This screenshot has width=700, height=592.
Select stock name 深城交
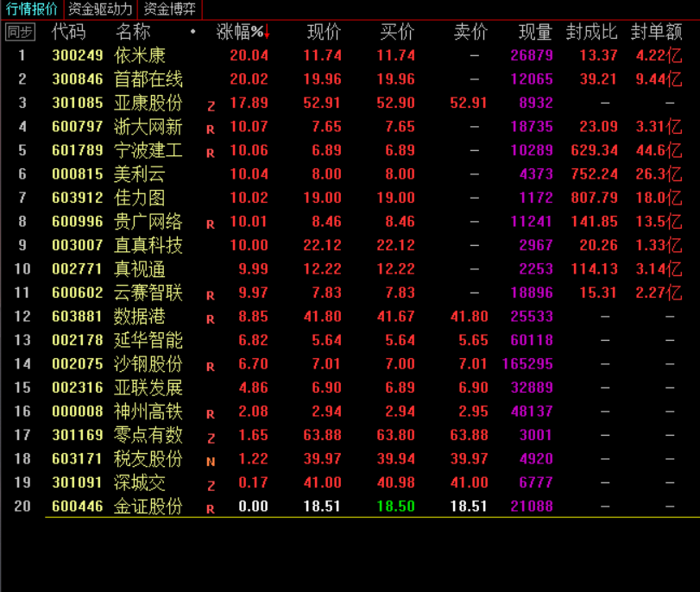(x=140, y=482)
